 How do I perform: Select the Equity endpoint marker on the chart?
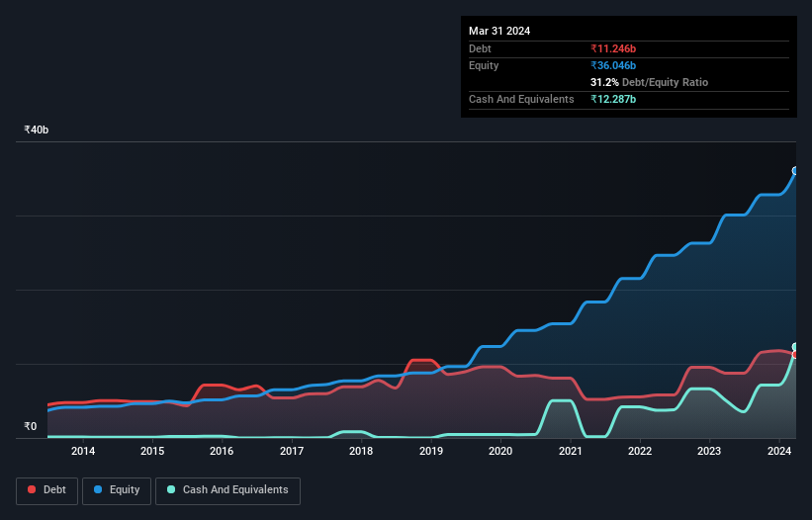(795, 171)
